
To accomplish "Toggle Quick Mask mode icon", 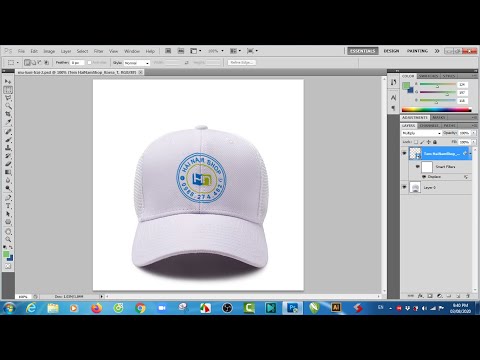I will (8, 266).
